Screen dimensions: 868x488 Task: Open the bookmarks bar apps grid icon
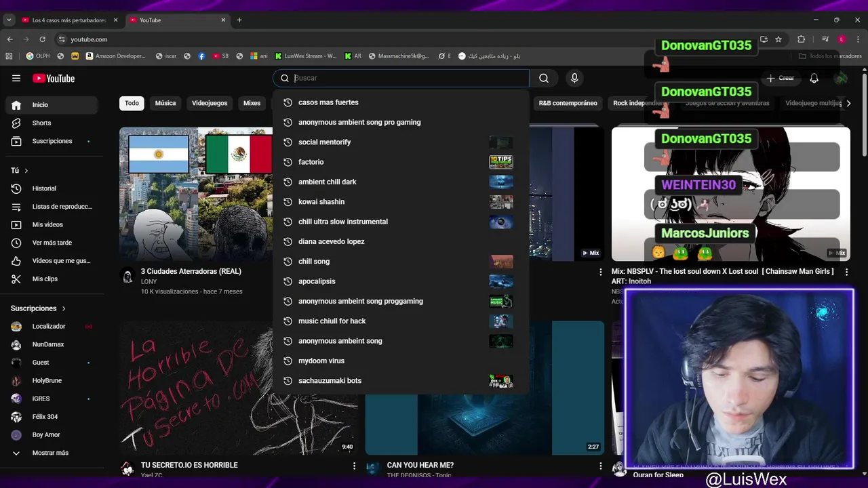tap(9, 56)
